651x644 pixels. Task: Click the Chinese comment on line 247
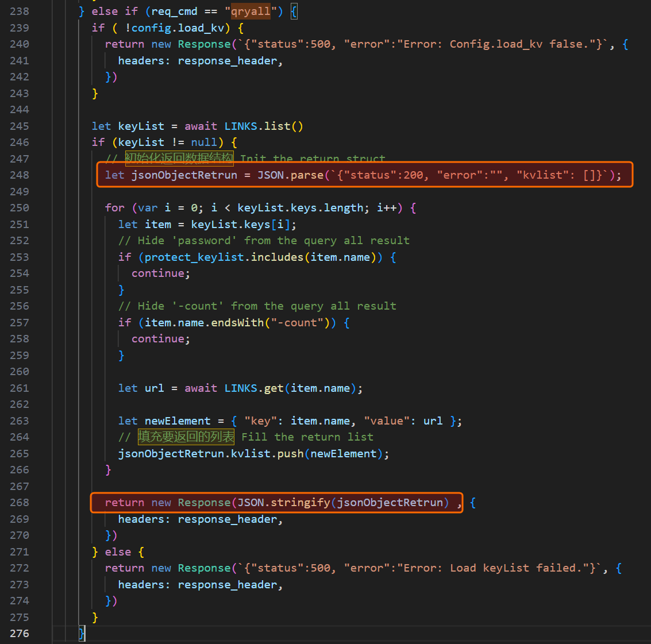(x=179, y=159)
